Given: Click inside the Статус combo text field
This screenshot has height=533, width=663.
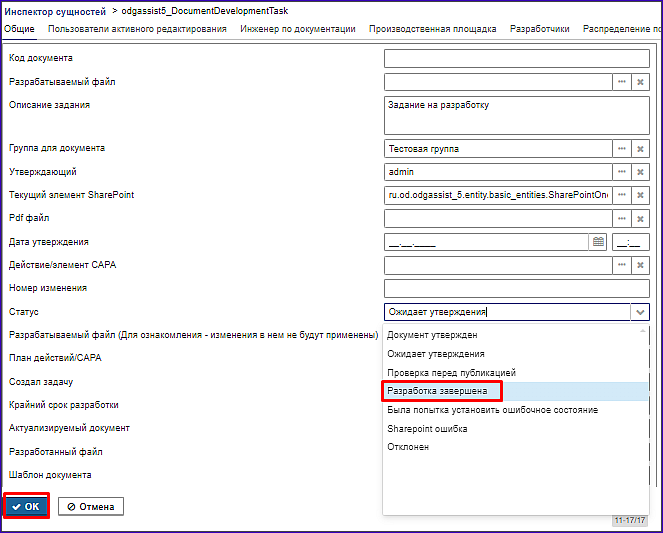Looking at the screenshot, I should [507, 312].
